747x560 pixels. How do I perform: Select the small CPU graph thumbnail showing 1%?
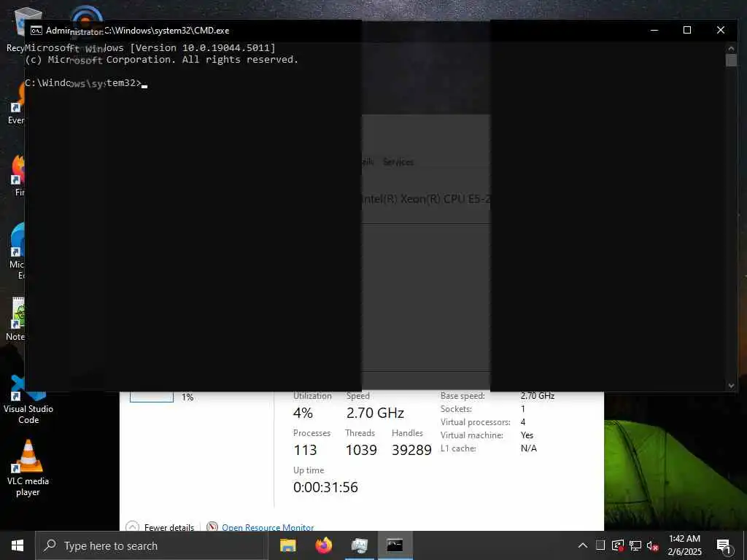pyautogui.click(x=152, y=397)
